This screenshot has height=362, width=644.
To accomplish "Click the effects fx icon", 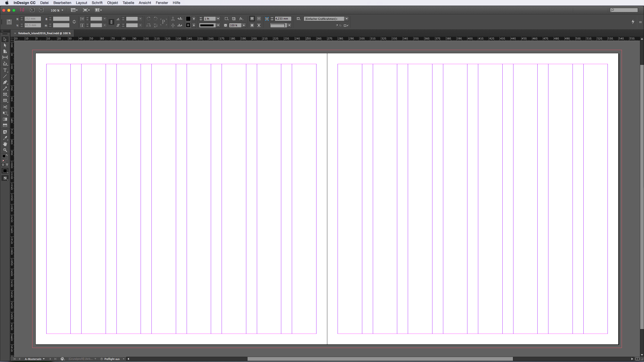I will tap(241, 19).
